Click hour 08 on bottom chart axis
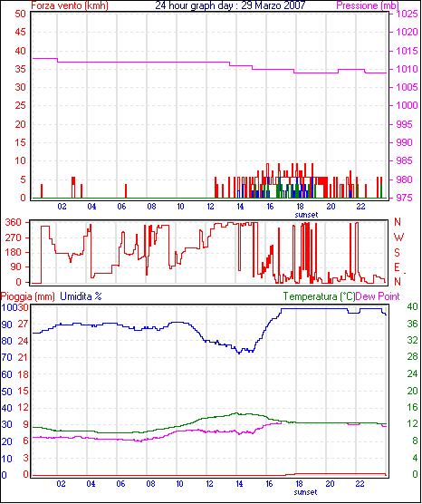The height and width of the screenshot is (504, 422). click(x=150, y=484)
